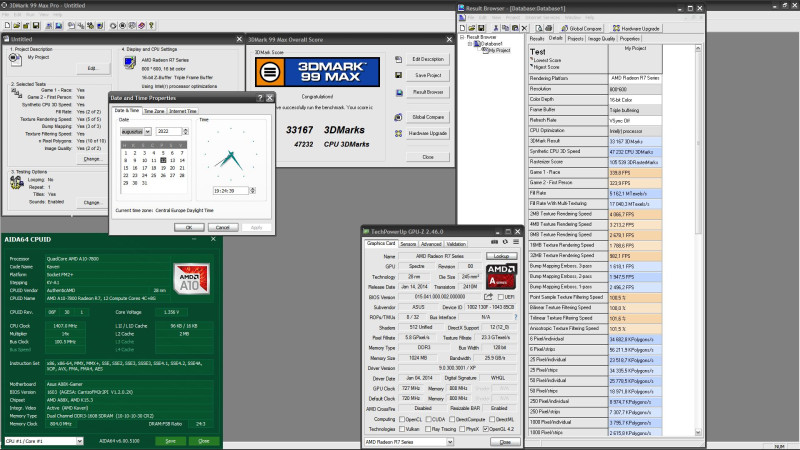The width and height of the screenshot is (800, 450).
Task: Click Hardware Upgrade in Result Browser toolbar
Action: [636, 29]
